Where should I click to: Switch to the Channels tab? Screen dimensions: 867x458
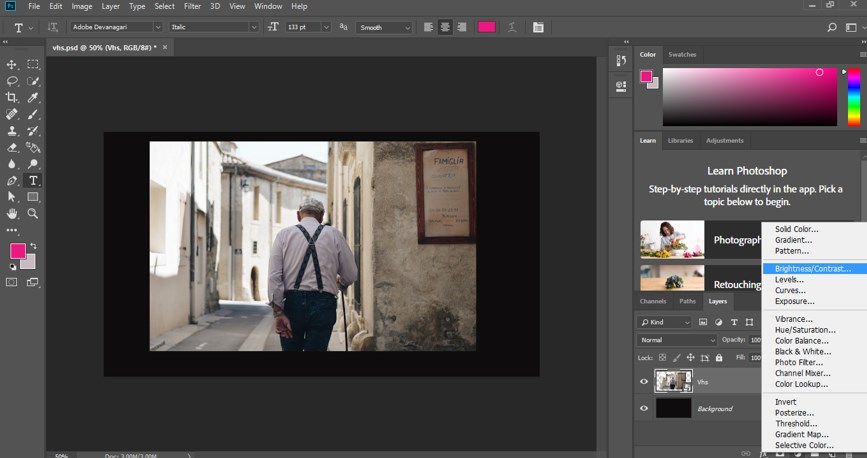[653, 301]
